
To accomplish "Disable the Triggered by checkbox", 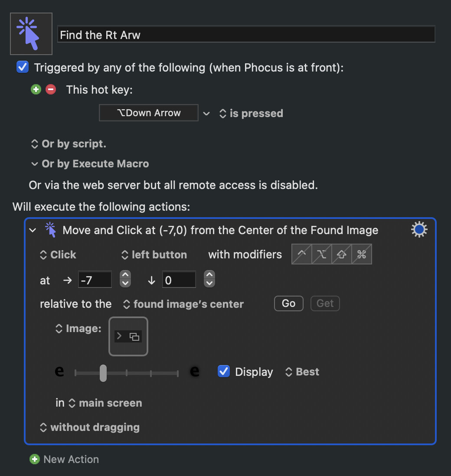I will 23,67.
